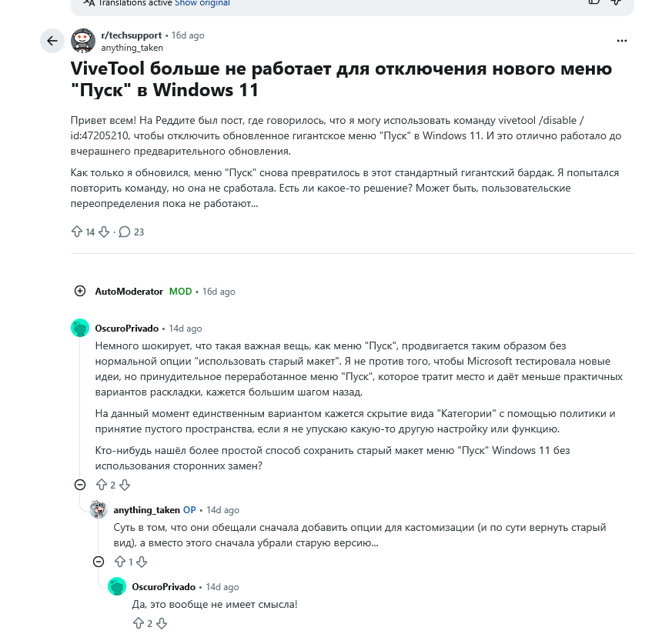Open the post author's anything_taken profile

tap(132, 48)
